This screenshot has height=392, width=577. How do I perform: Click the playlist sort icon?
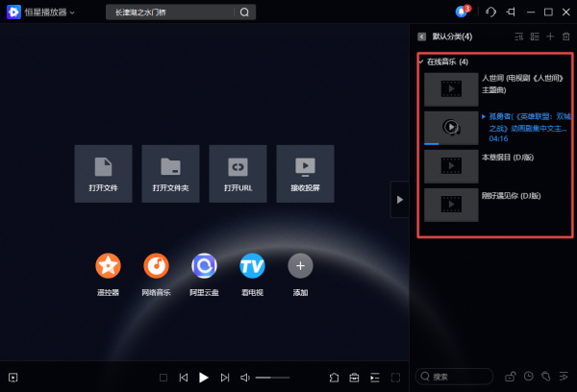[x=519, y=37]
